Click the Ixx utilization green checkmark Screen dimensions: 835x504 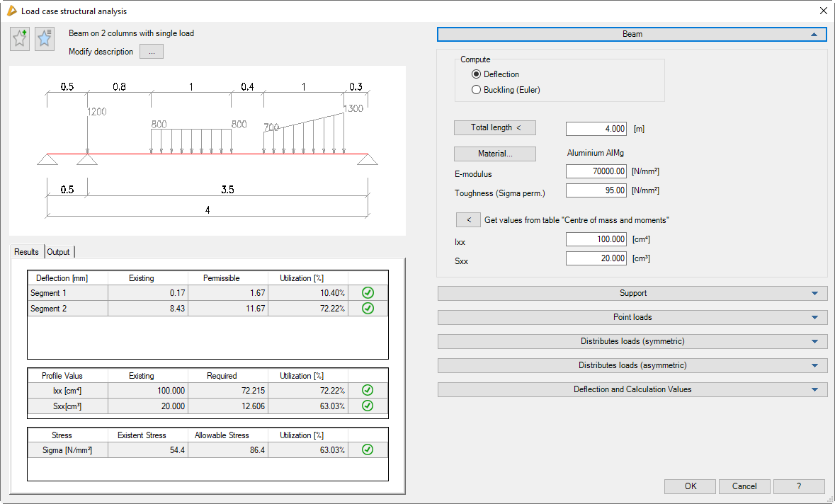tap(368, 391)
